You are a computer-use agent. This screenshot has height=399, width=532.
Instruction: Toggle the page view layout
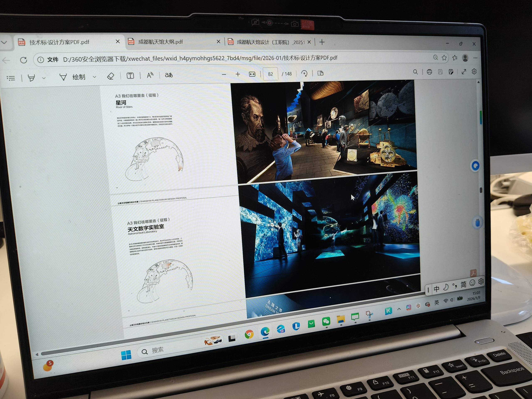pyautogui.click(x=320, y=73)
